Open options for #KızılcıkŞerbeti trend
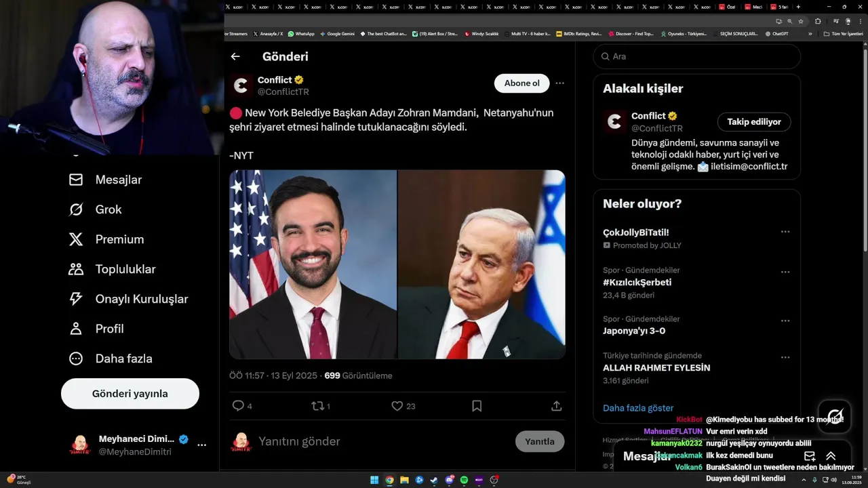This screenshot has width=868, height=488. click(785, 272)
